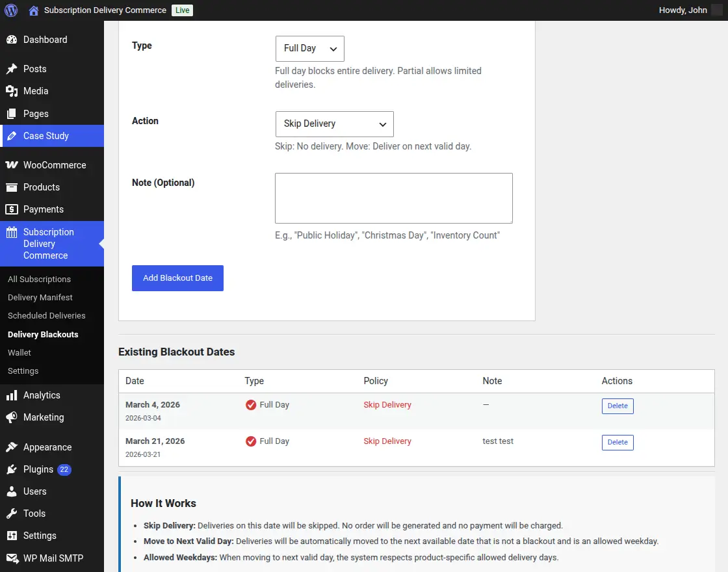Click the 'test test' note cell
Screen dimensions: 728x572
point(498,441)
